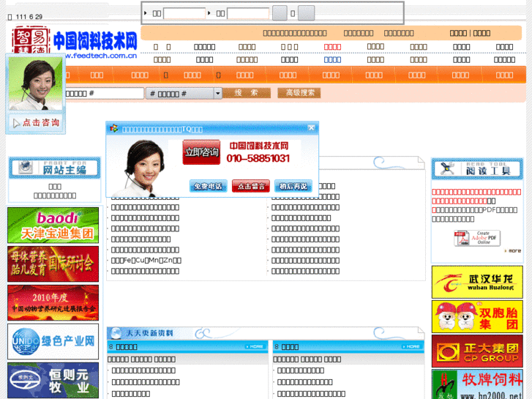Click the red 点击留言 button
The height and width of the screenshot is (399, 532).
point(251,186)
